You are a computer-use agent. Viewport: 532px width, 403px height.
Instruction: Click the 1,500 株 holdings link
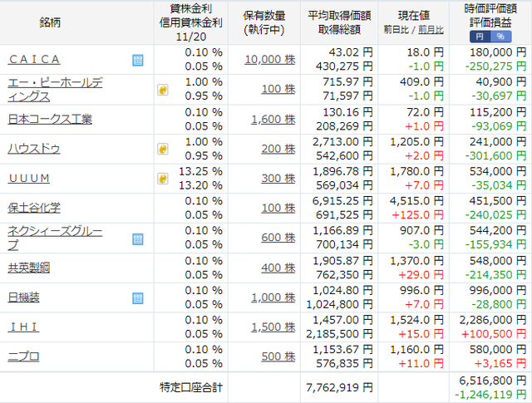pyautogui.click(x=273, y=327)
